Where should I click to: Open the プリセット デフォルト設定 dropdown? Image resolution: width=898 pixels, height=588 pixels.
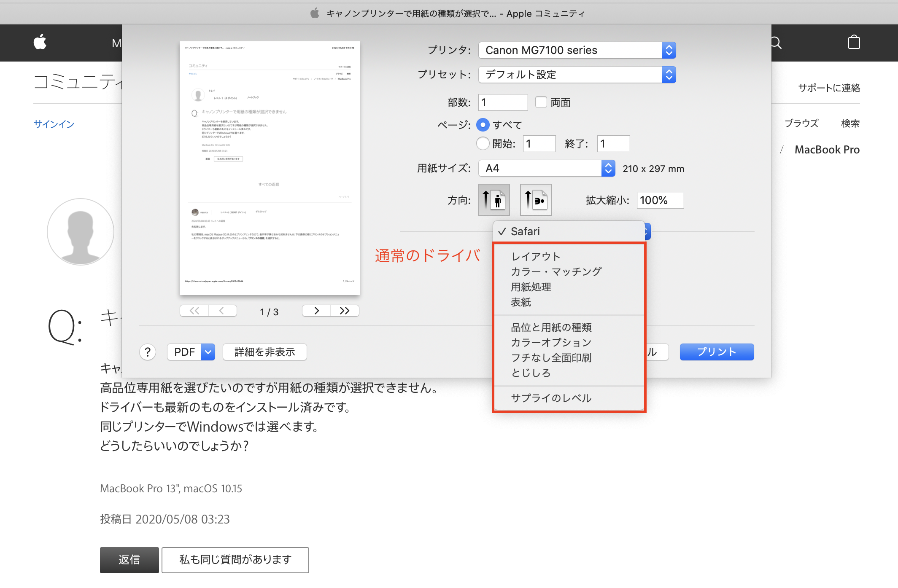point(577,75)
